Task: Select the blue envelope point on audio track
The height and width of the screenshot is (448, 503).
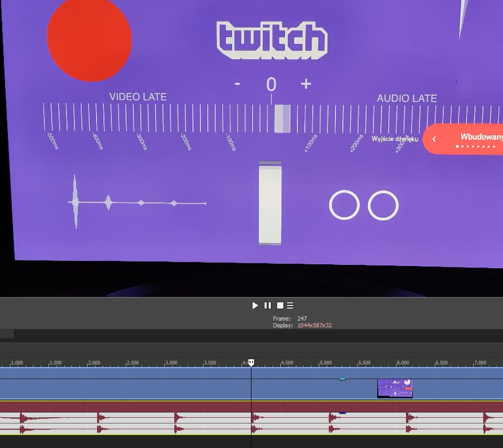Action: (343, 412)
